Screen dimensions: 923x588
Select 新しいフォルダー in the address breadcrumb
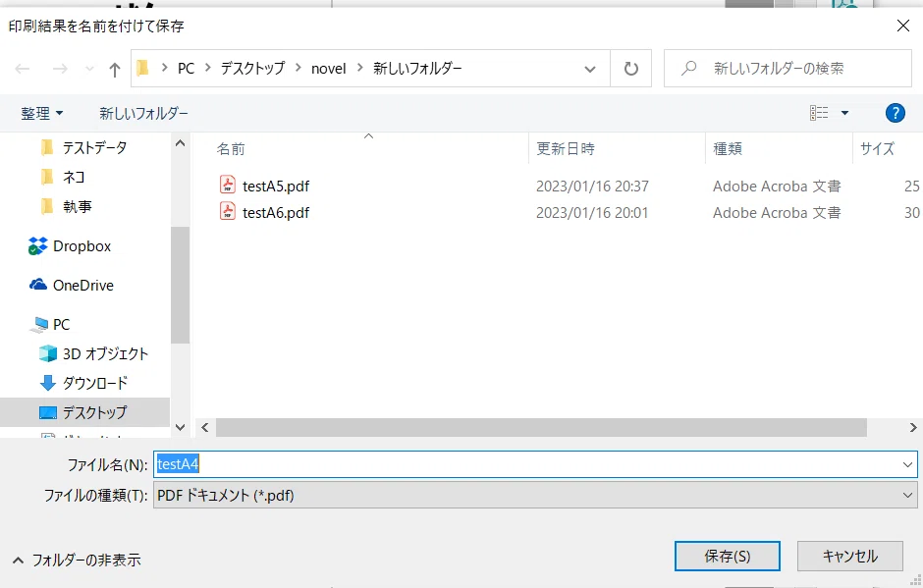pyautogui.click(x=417, y=69)
